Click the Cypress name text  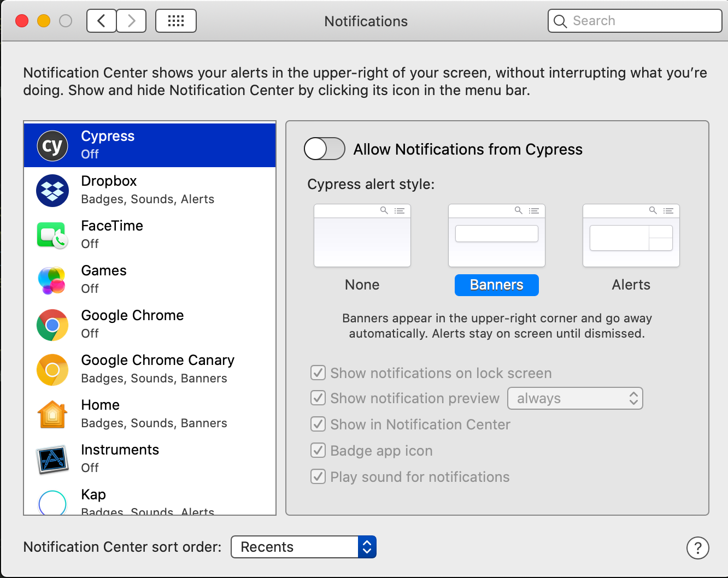tap(108, 136)
